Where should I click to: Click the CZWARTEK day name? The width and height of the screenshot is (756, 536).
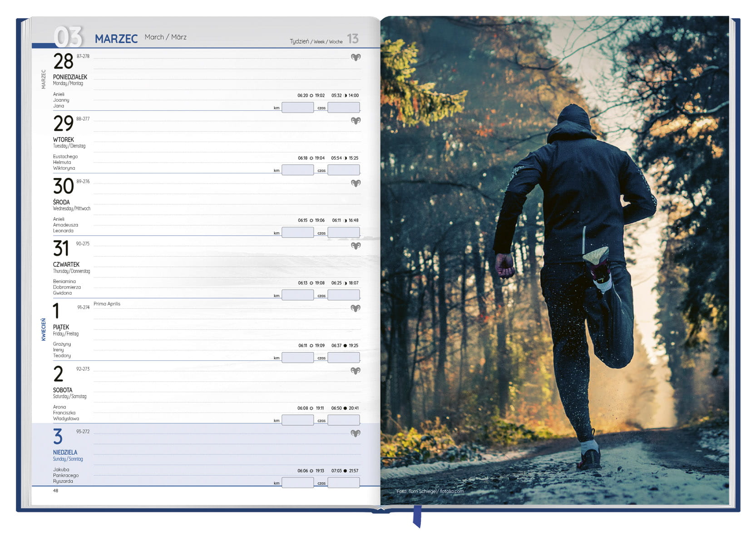[x=66, y=265]
